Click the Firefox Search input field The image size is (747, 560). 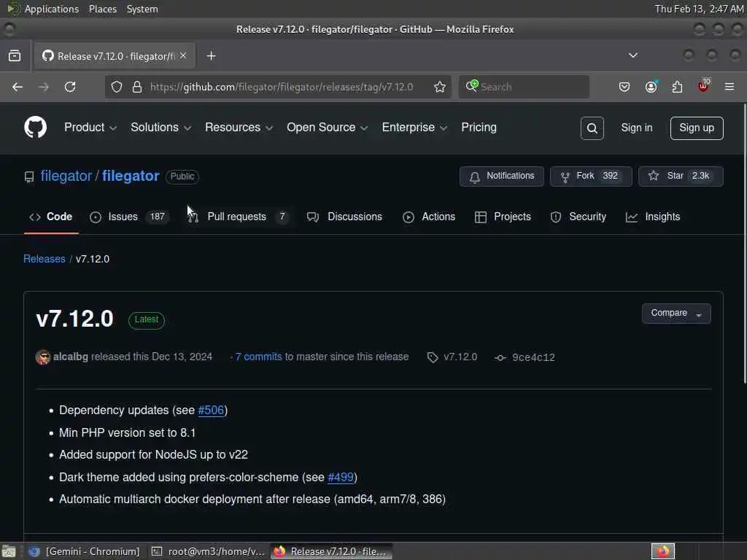[x=524, y=87]
